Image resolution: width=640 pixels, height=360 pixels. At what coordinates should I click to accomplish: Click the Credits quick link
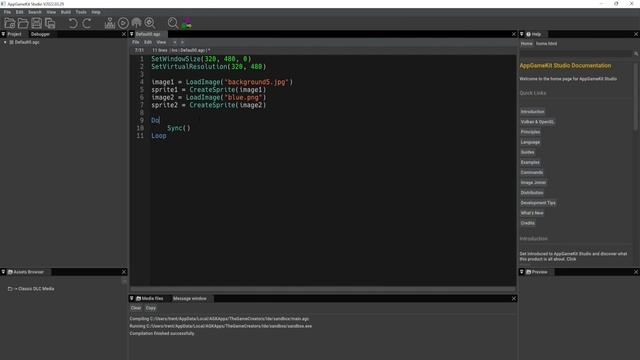[527, 223]
